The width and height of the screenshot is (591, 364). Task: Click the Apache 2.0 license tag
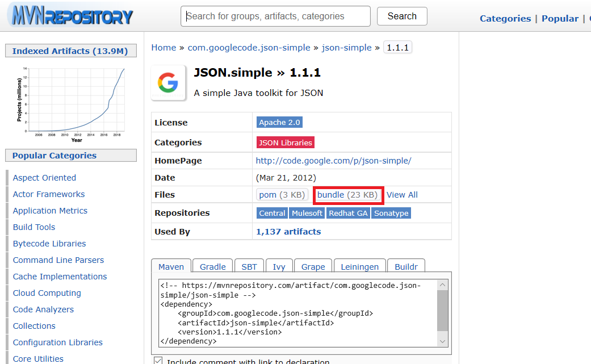(x=279, y=122)
